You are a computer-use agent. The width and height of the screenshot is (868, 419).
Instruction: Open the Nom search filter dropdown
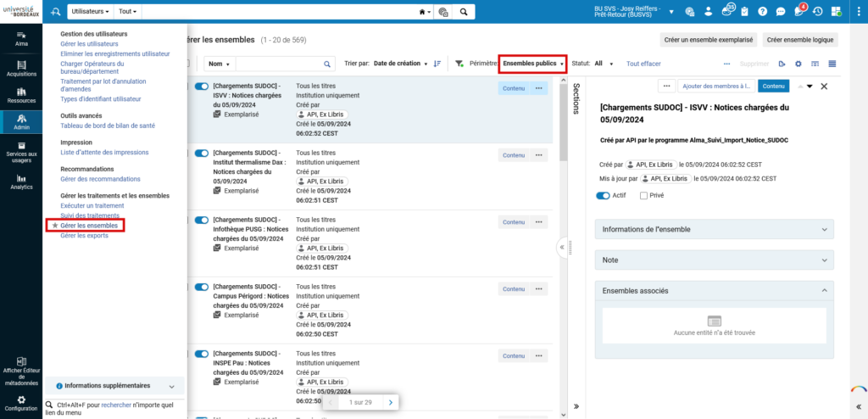(220, 64)
